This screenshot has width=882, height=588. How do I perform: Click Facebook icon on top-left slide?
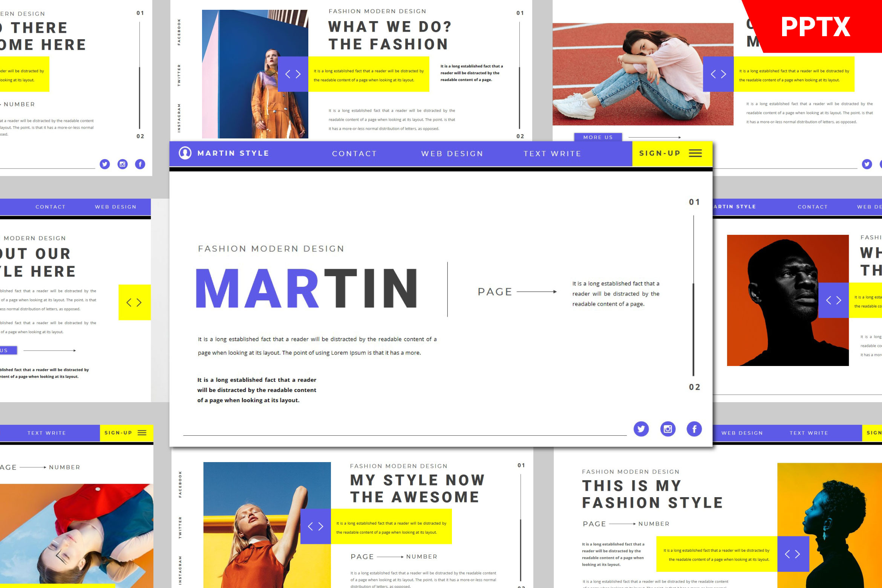(x=140, y=164)
